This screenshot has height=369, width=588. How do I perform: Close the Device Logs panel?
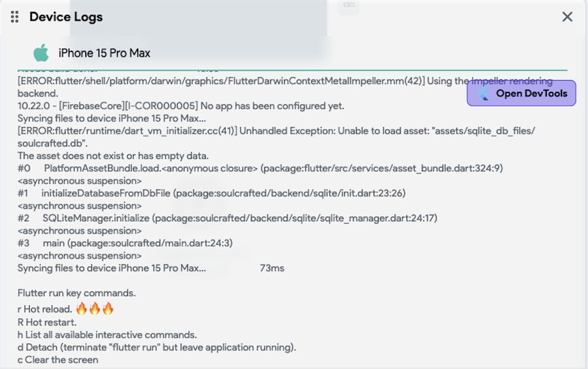pyautogui.click(x=567, y=17)
